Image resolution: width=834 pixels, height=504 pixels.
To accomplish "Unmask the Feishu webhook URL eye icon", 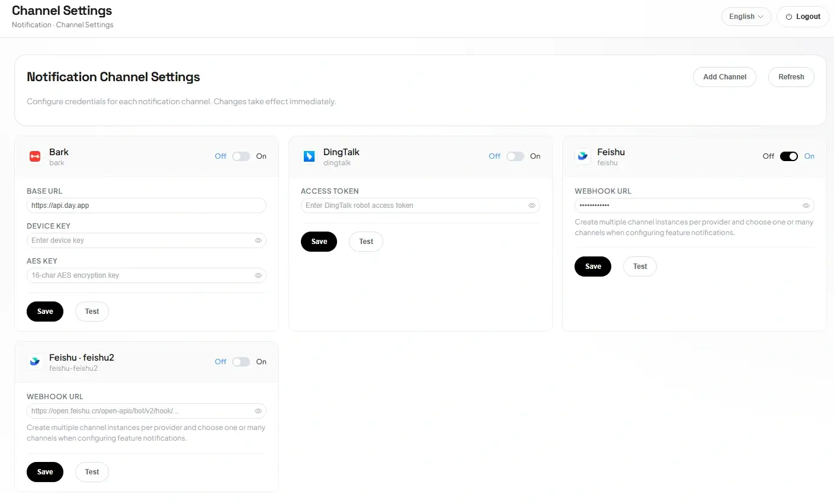I will 806,206.
